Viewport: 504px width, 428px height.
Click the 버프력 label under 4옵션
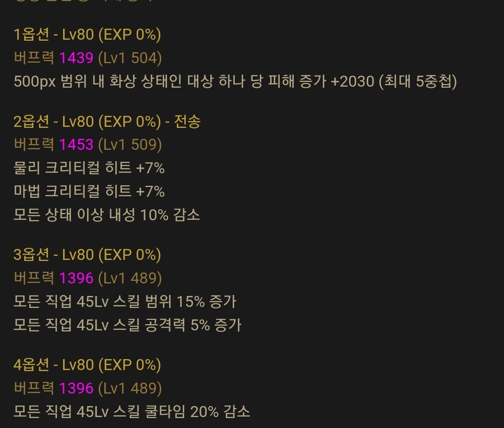34,388
